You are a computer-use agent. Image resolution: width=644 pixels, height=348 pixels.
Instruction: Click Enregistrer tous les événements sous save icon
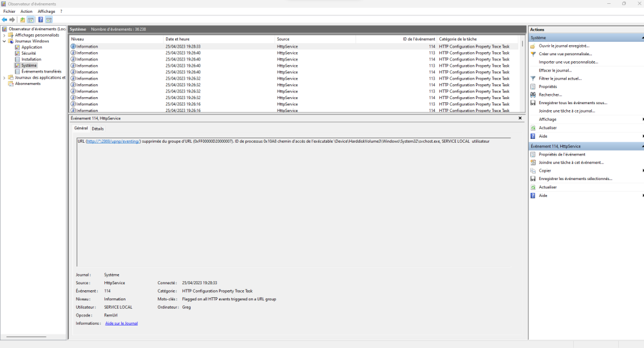533,103
